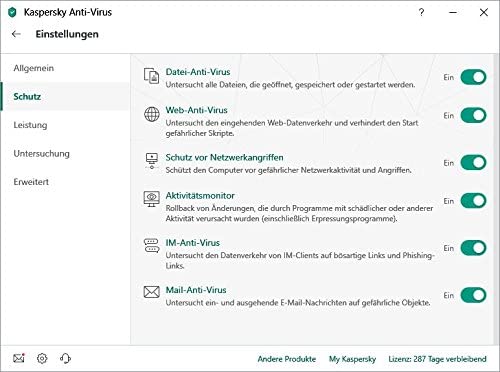Image resolution: width=500 pixels, height=372 pixels.
Task: Turn off the Web-Anti-Virus switch
Action: point(473,115)
